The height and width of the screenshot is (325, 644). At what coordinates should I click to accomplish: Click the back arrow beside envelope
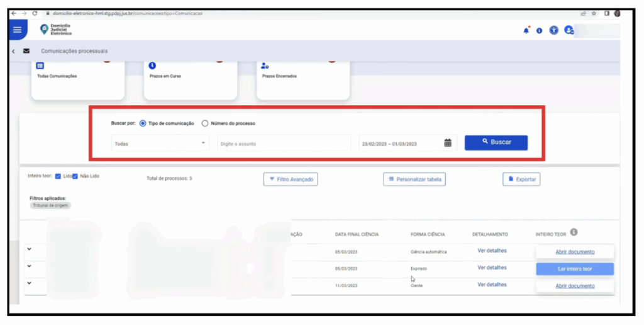[13, 51]
